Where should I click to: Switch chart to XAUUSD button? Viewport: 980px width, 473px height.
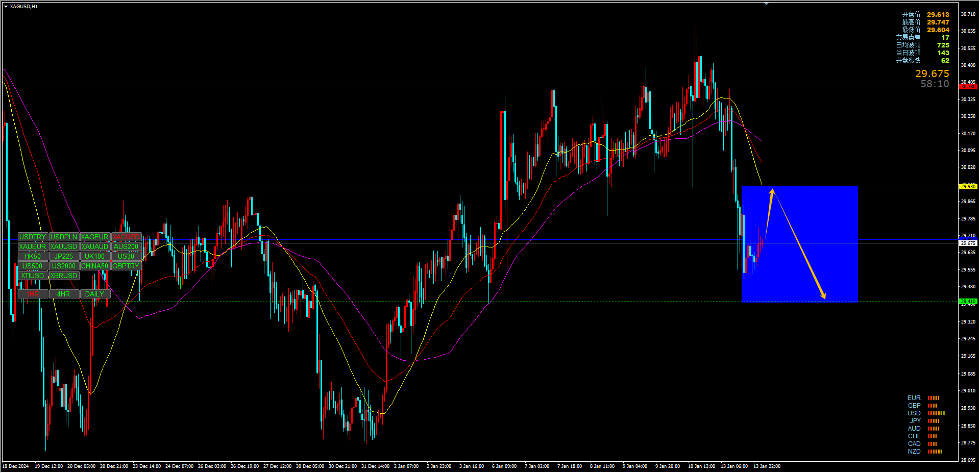click(64, 247)
